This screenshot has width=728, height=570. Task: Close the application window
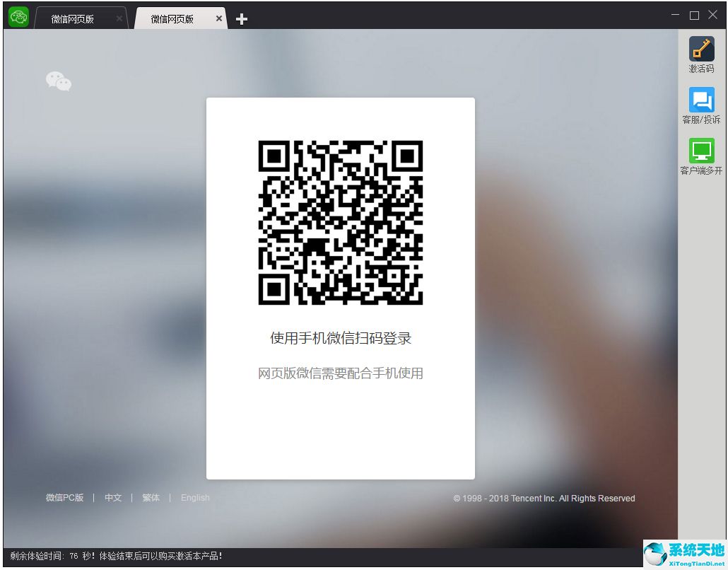pos(712,15)
